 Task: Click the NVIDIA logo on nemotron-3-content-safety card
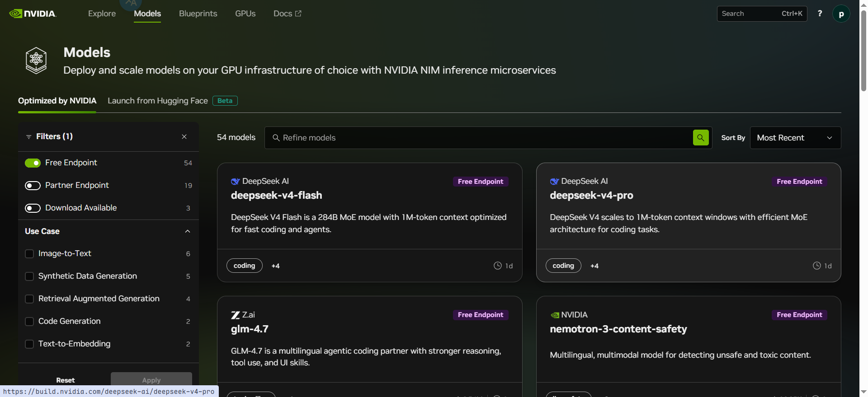[555, 315]
